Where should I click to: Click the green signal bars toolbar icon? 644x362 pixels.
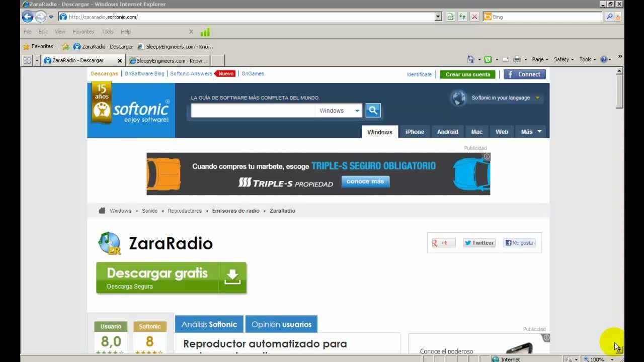[205, 32]
